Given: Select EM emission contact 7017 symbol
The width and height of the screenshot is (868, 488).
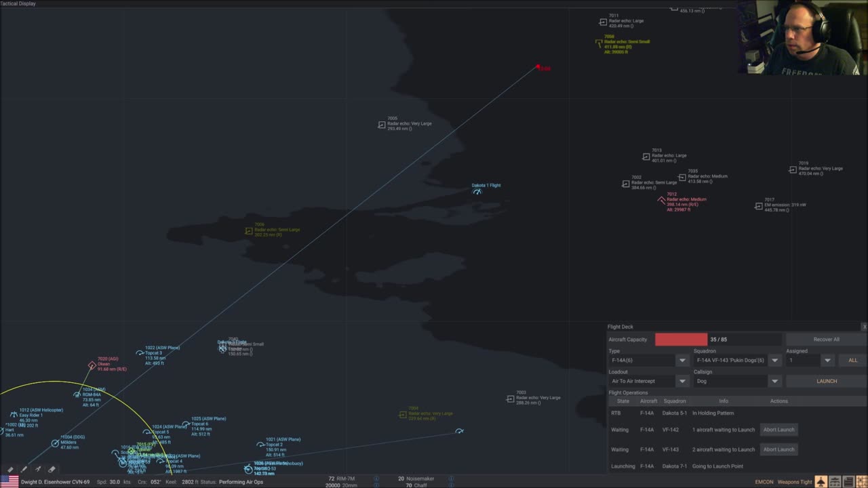Looking at the screenshot, I should (x=759, y=206).
